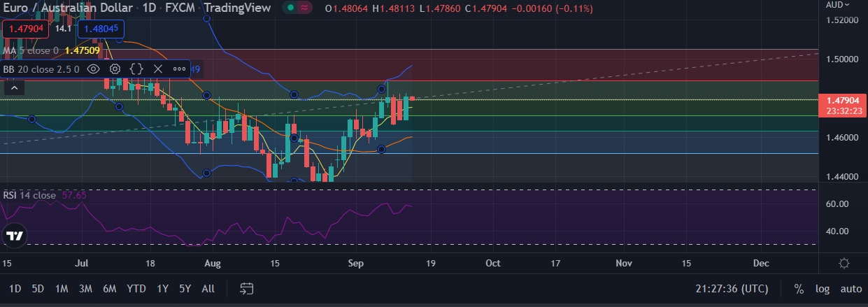The width and height of the screenshot is (868, 307).
Task: Click the pink data-mode wave icon
Action: pos(305,8)
